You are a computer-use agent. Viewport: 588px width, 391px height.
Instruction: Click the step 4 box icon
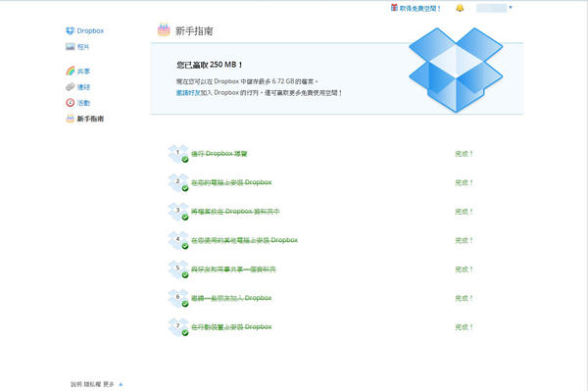pyautogui.click(x=178, y=240)
